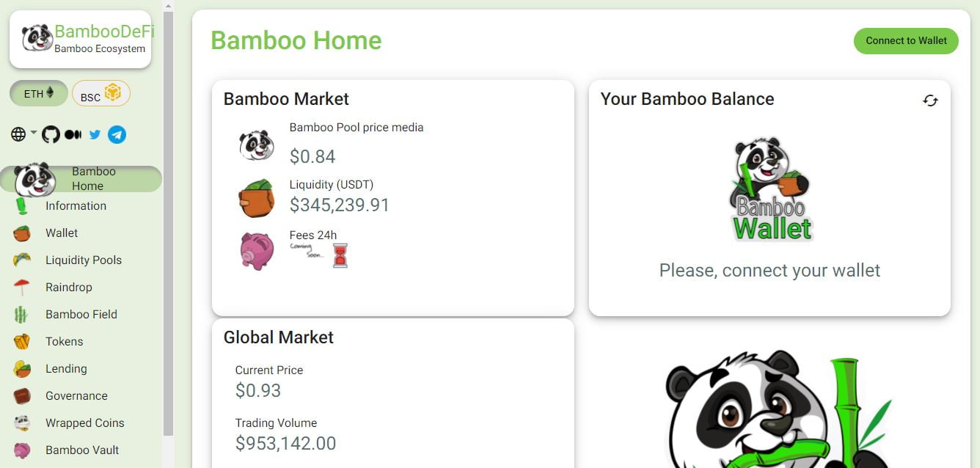Open the GitHub icon link
The width and height of the screenshot is (980, 468).
tap(51, 134)
